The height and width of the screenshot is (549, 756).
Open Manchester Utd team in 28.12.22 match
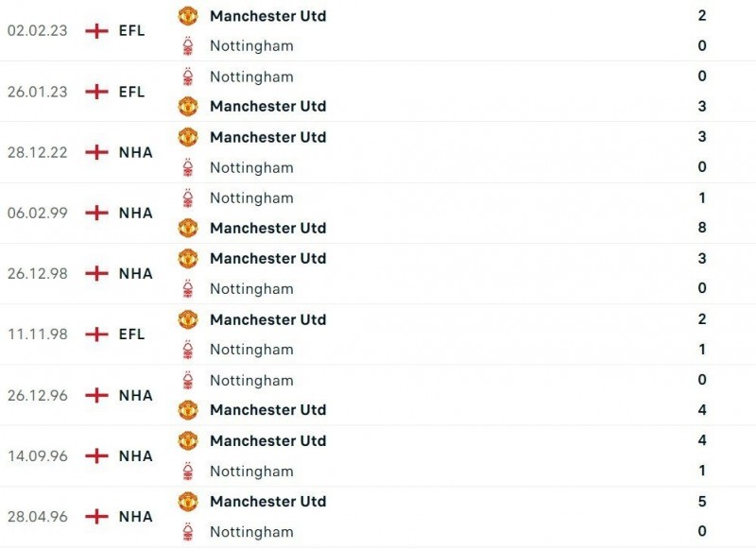coord(267,137)
